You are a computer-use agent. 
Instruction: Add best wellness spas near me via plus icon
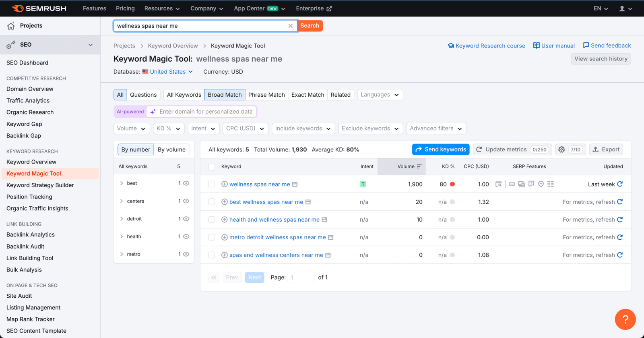coord(225,202)
